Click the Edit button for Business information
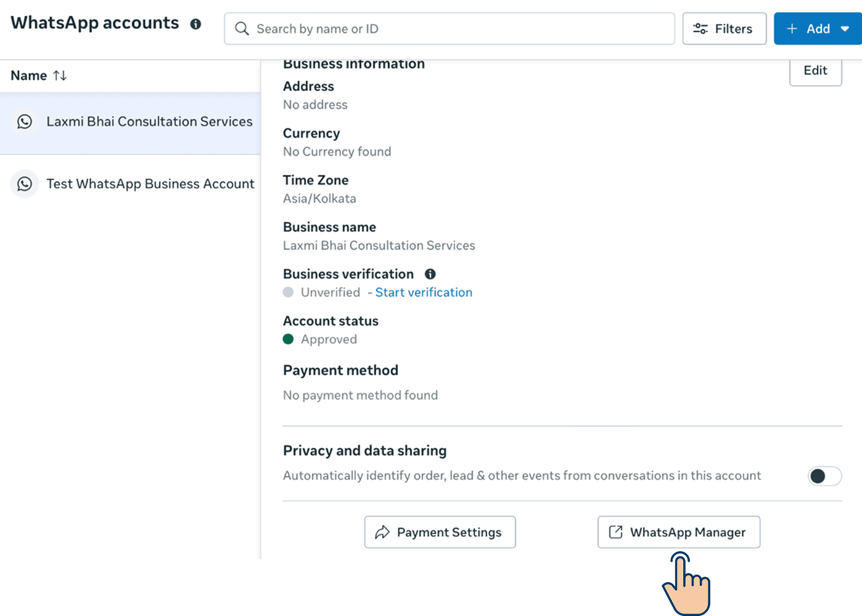 [x=815, y=70]
